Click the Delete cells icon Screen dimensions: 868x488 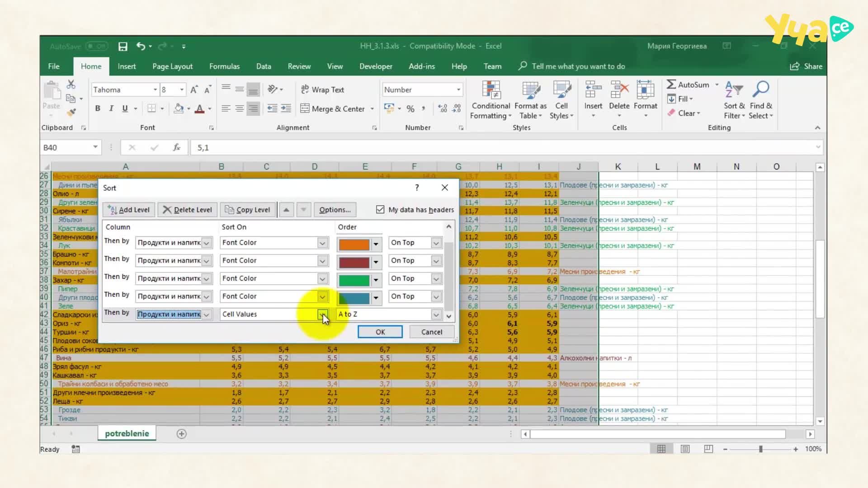619,89
